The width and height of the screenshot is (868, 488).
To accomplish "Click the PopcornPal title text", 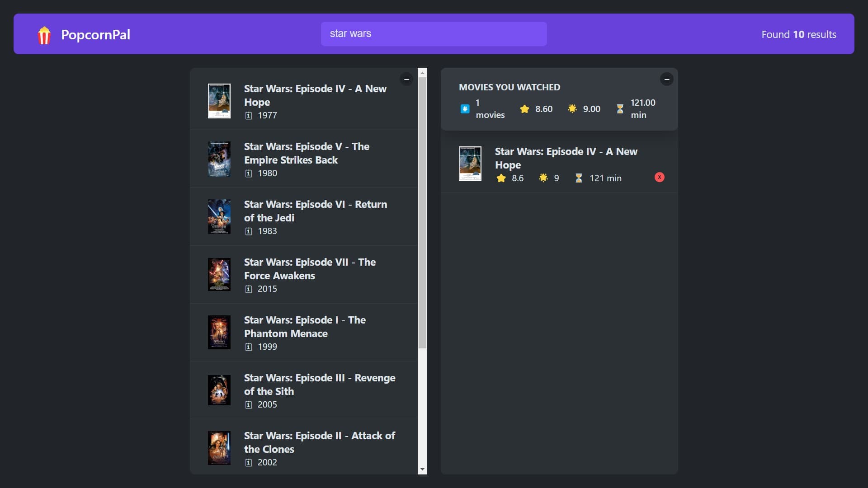I will click(95, 34).
